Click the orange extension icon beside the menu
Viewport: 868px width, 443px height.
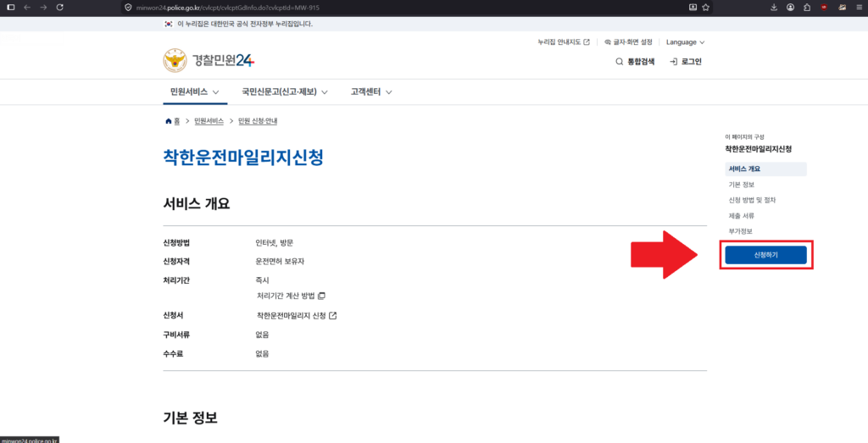coord(843,8)
